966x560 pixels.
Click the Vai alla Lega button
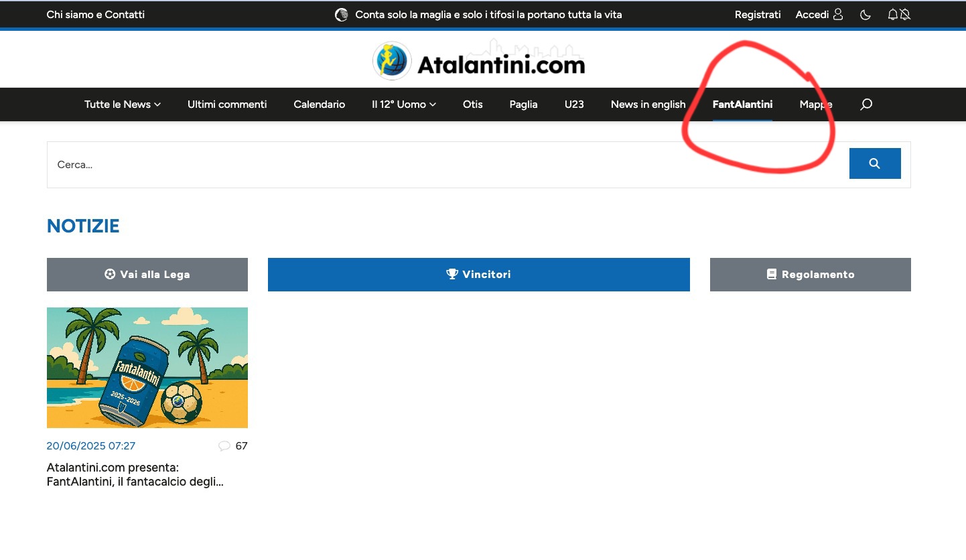(147, 275)
